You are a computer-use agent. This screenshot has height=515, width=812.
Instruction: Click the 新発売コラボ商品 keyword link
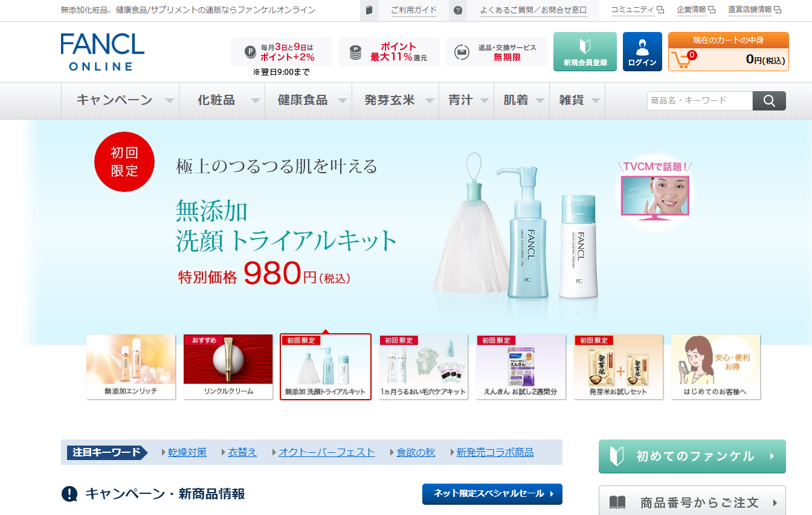(495, 452)
